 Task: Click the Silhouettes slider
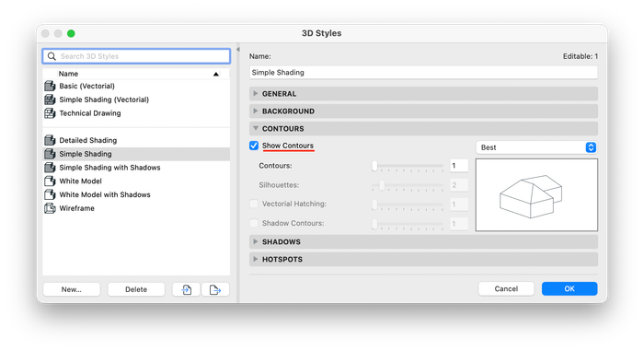point(408,185)
